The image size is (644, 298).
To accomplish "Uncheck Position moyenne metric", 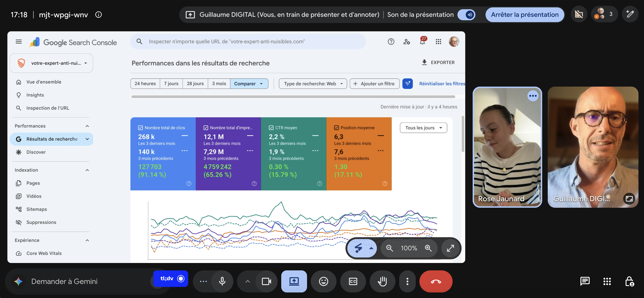I will click(x=336, y=128).
